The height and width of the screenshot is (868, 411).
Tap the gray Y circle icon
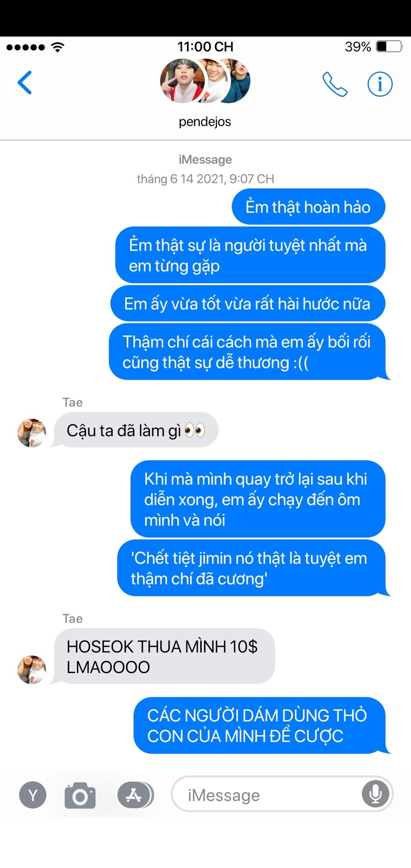coord(33,795)
